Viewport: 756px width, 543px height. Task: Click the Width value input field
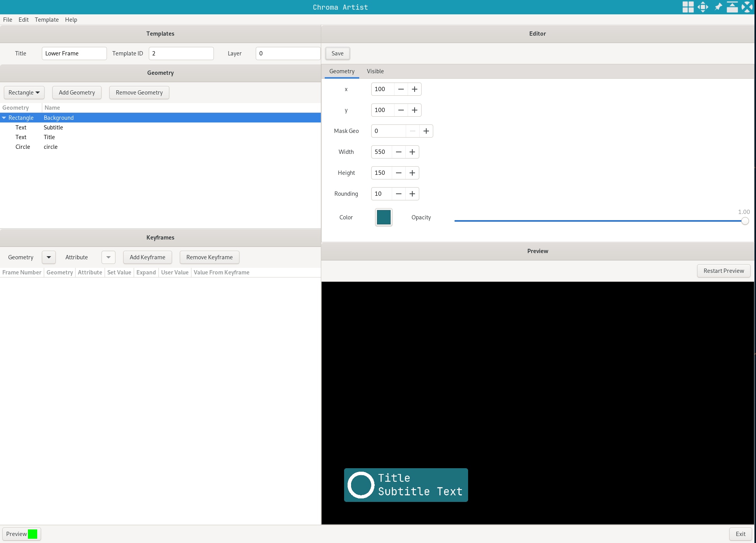pos(382,152)
